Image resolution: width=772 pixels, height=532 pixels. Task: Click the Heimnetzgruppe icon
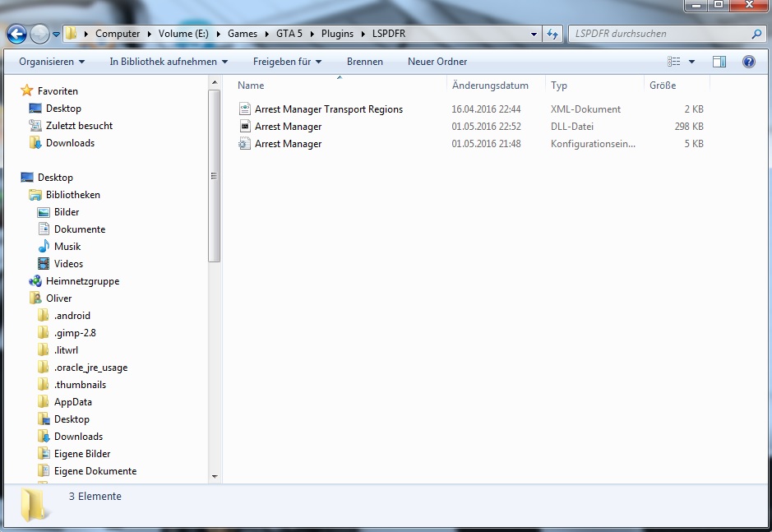coord(35,281)
